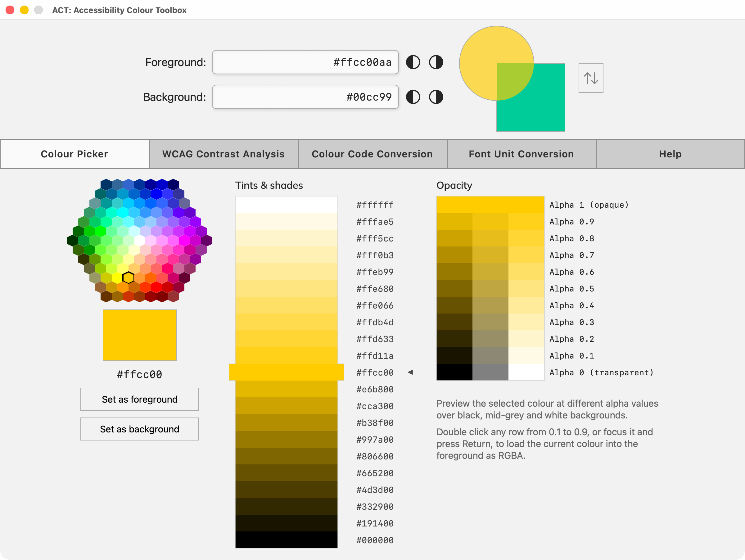745x560 pixels.
Task: Select the Alpha 0.5 opacity row
Action: tap(490, 289)
